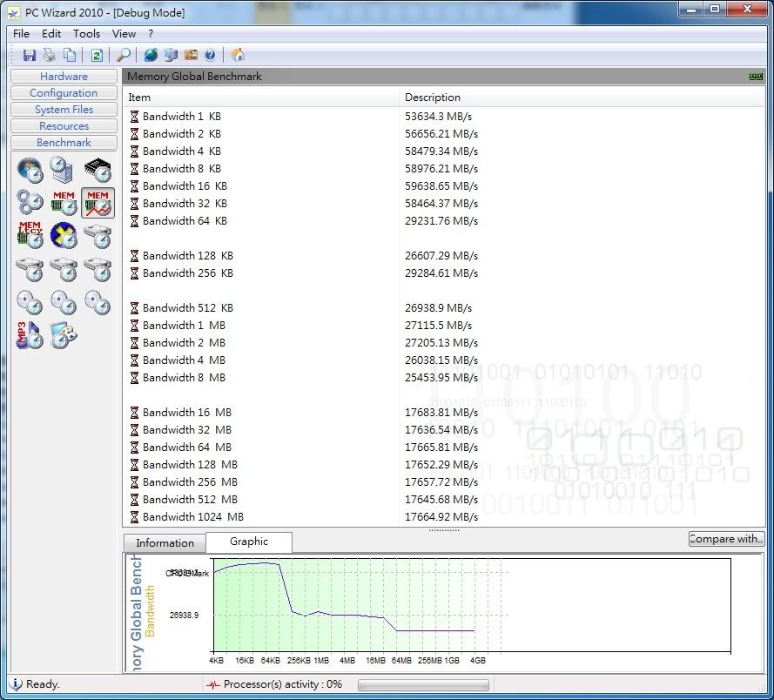This screenshot has height=700, width=774.
Task: Open the Hardware sidebar section
Action: (64, 76)
